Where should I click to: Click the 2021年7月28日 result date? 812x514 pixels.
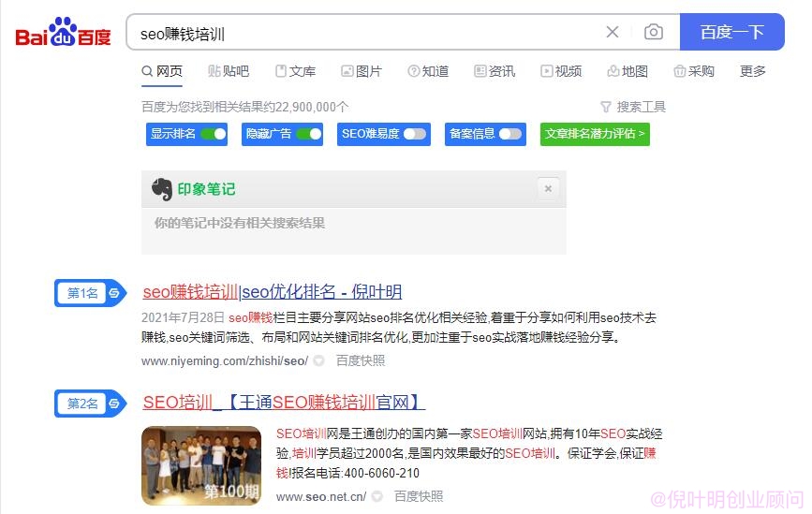pos(183,317)
